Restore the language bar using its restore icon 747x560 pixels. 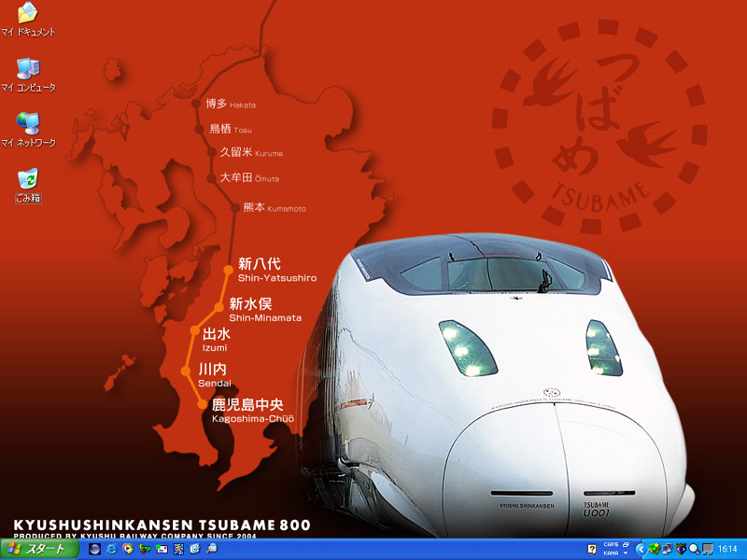(x=626, y=544)
